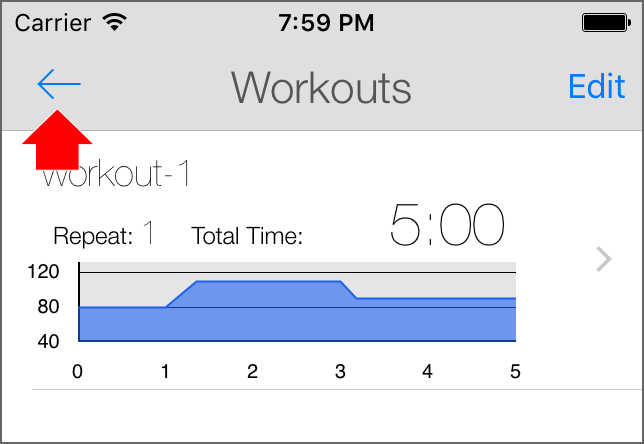This screenshot has width=644, height=444.
Task: Click the 0 mark on chart X-axis
Action: pyautogui.click(x=78, y=372)
